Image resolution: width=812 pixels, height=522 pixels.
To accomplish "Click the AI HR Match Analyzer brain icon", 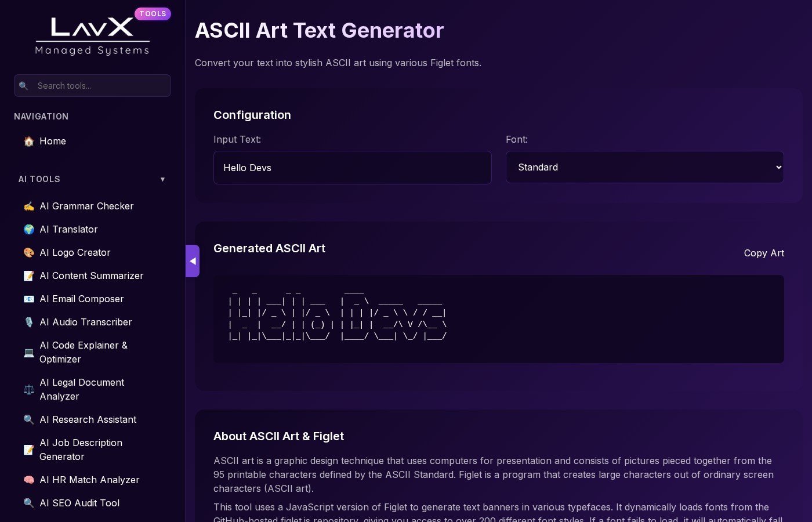I will coord(29,480).
